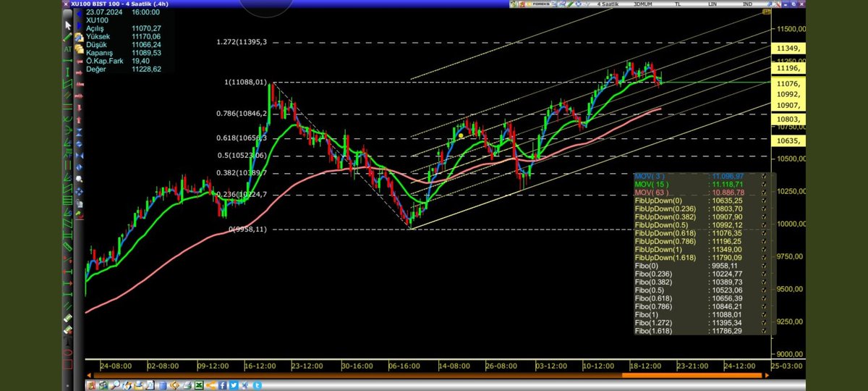Select the red rectangle drawing tool
The image size is (868, 391).
68,363
